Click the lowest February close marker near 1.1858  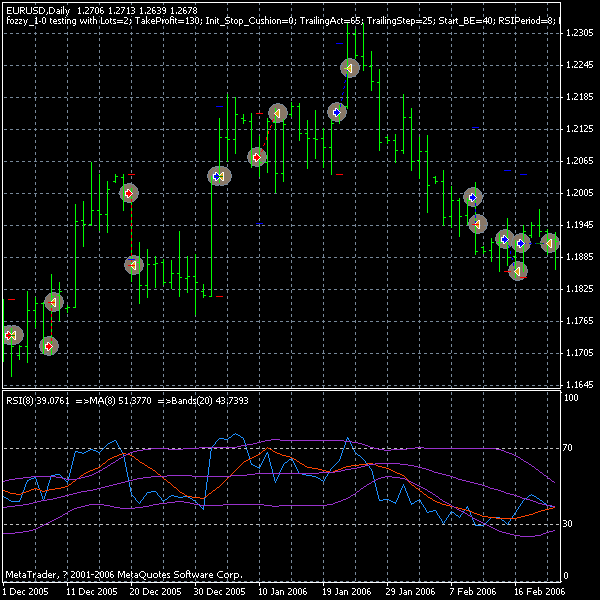click(x=518, y=271)
